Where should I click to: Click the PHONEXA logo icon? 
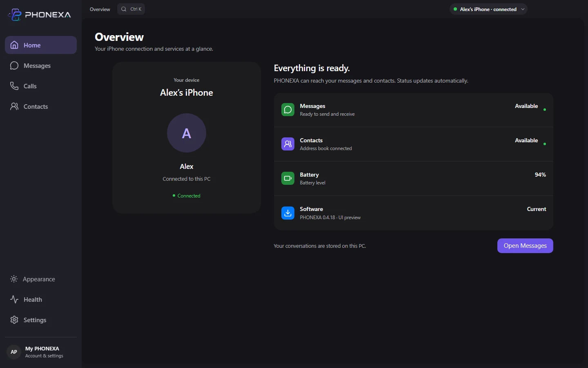coord(15,15)
